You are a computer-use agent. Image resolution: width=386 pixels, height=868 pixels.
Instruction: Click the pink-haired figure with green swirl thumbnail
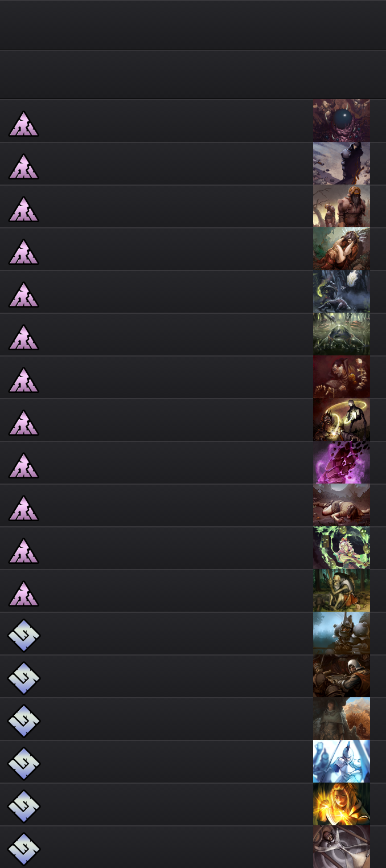(342, 548)
